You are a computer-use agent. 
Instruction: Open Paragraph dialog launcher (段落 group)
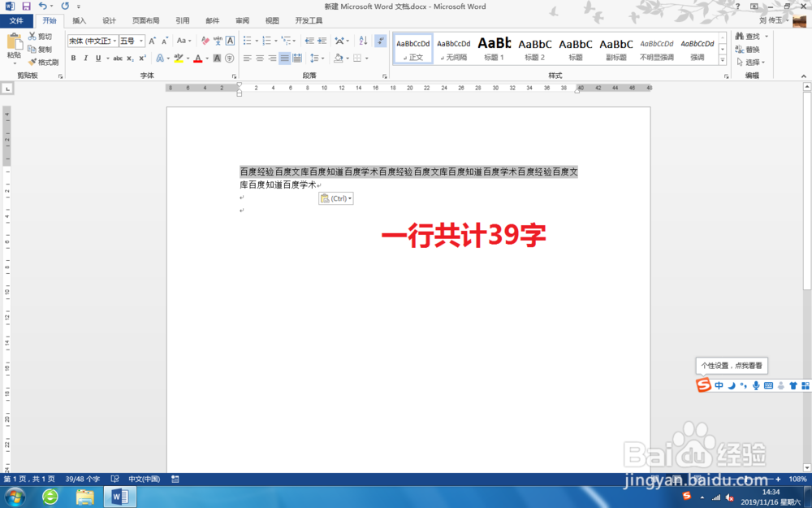[385, 76]
